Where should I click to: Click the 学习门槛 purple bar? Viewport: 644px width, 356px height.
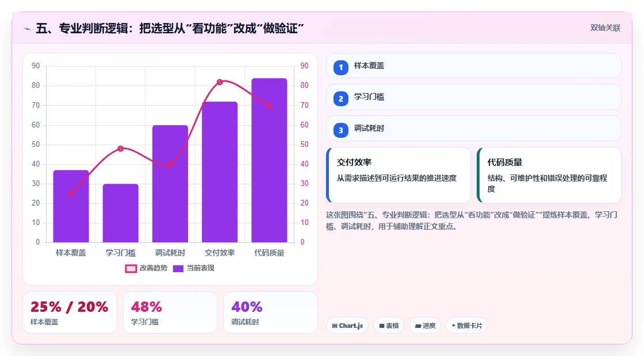pyautogui.click(x=121, y=213)
